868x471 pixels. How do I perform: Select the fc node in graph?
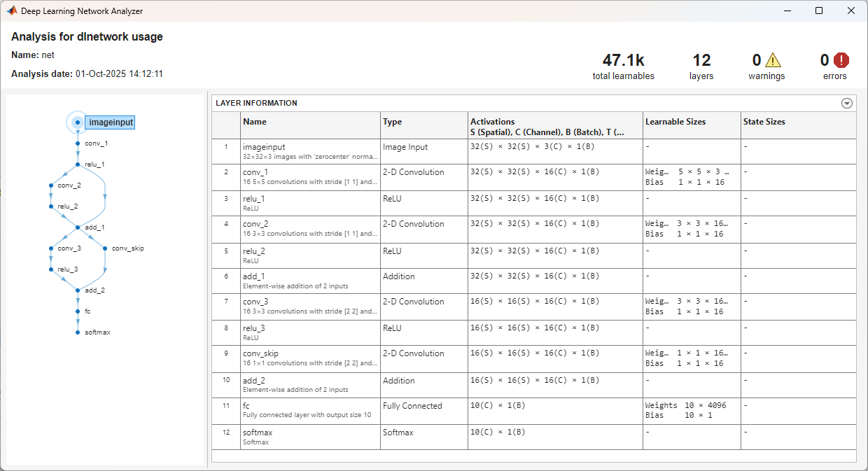[x=86, y=311]
